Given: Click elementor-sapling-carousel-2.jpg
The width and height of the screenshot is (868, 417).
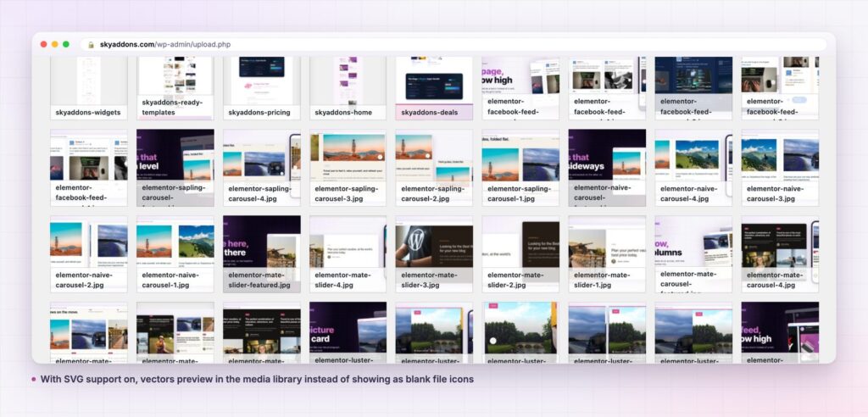Looking at the screenshot, I should coord(435,168).
